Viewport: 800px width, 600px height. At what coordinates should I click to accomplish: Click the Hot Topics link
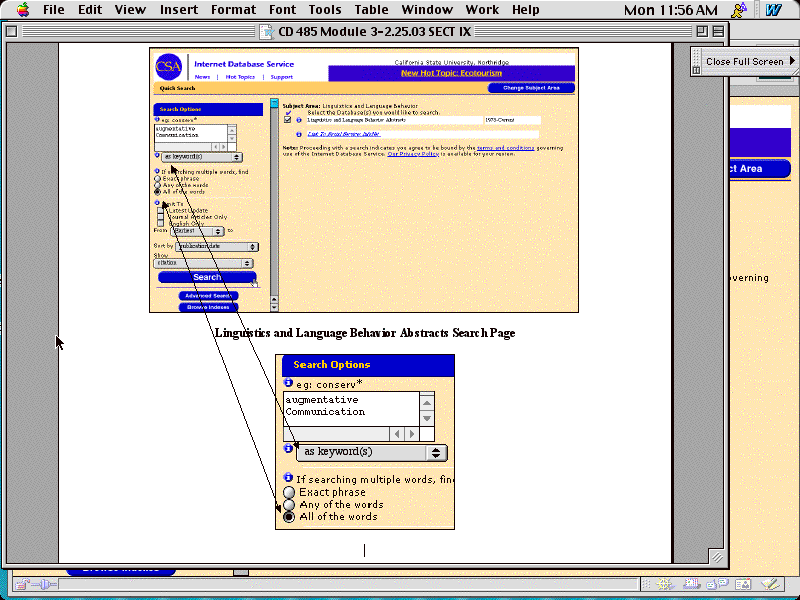(x=240, y=77)
